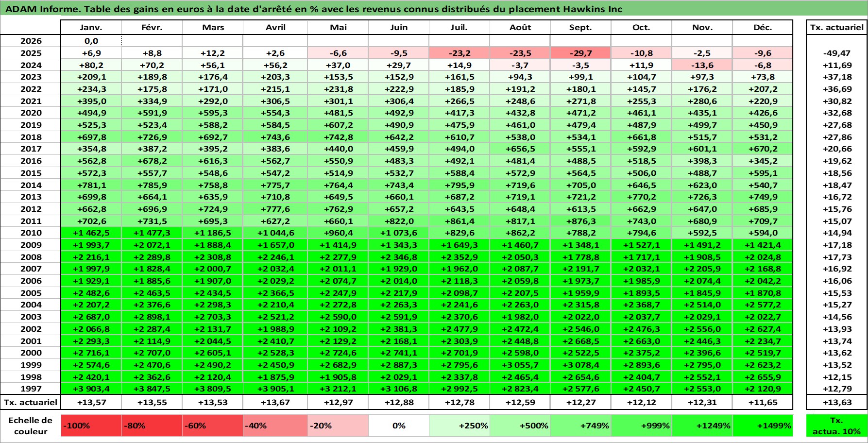Select the +209,1 cell in 2023
The height and width of the screenshot is (443, 868).
(91, 77)
